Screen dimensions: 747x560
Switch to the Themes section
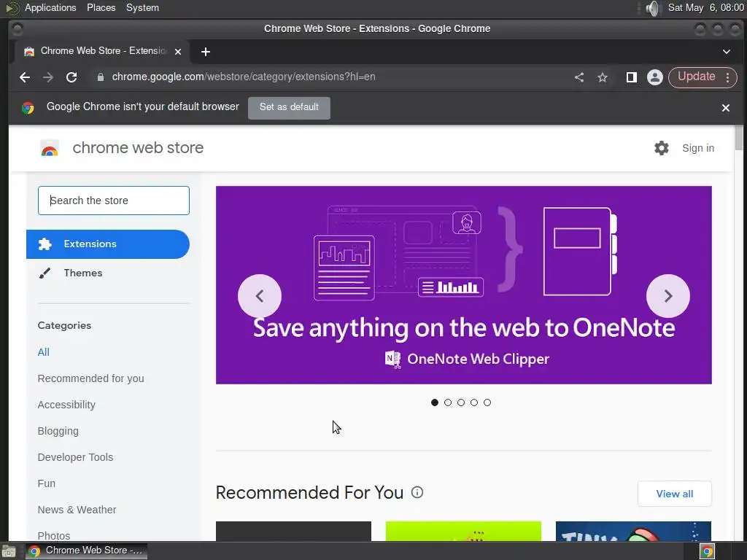click(x=108, y=273)
